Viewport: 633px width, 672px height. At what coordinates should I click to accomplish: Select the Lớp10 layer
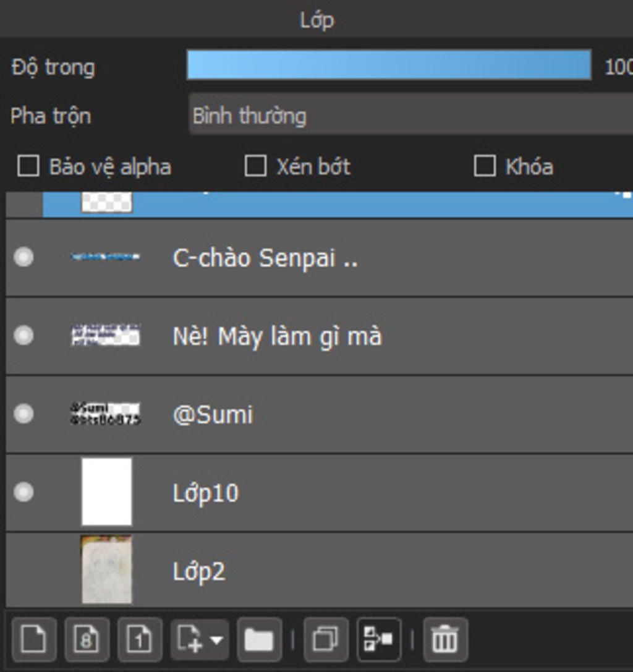tap(205, 493)
